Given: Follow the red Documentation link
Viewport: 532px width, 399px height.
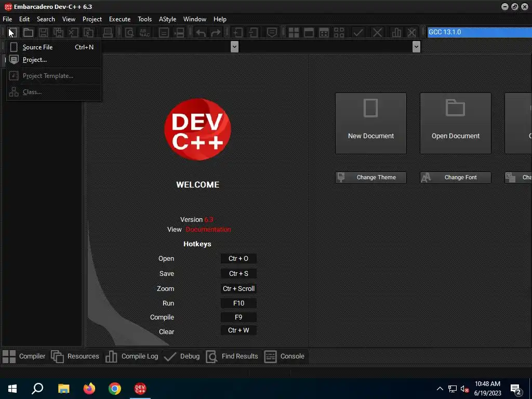Looking at the screenshot, I should click(x=208, y=230).
